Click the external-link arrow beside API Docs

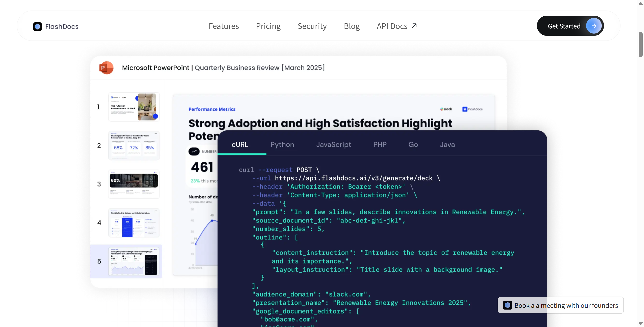tap(414, 26)
